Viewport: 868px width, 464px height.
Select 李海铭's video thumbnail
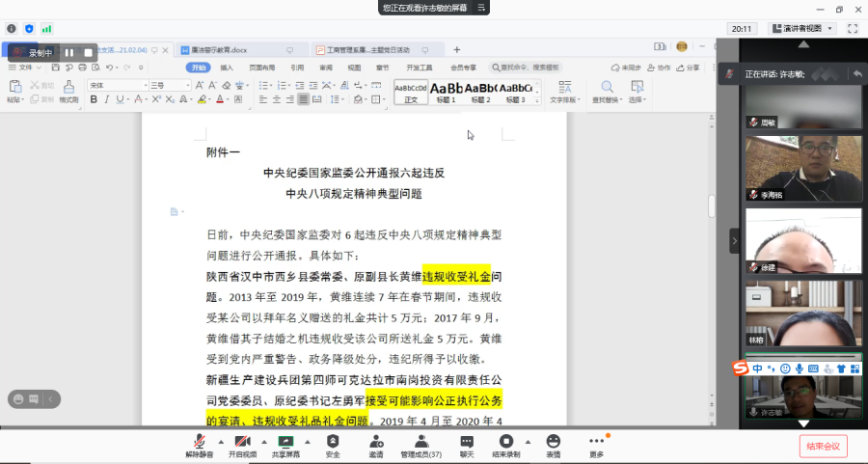[802, 168]
